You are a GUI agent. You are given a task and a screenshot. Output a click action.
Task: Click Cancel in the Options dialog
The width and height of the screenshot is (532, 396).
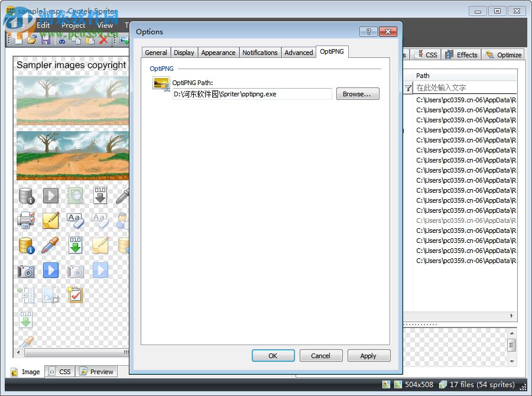(321, 356)
